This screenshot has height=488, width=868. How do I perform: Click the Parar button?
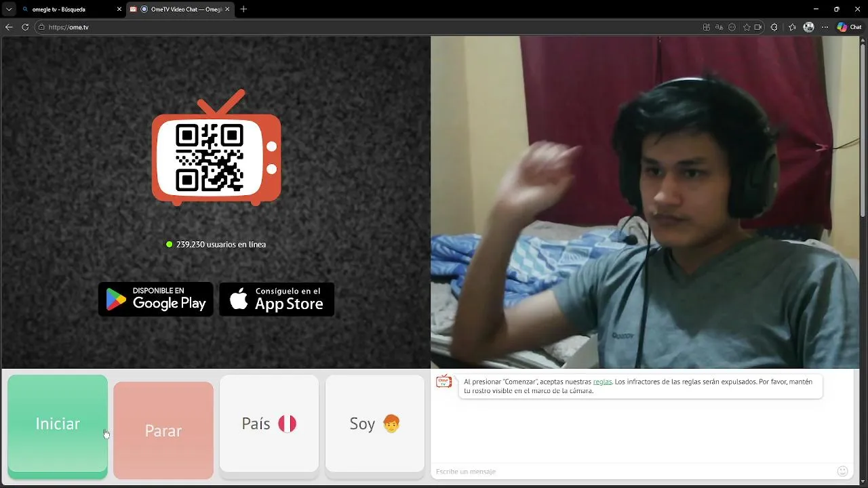(163, 430)
